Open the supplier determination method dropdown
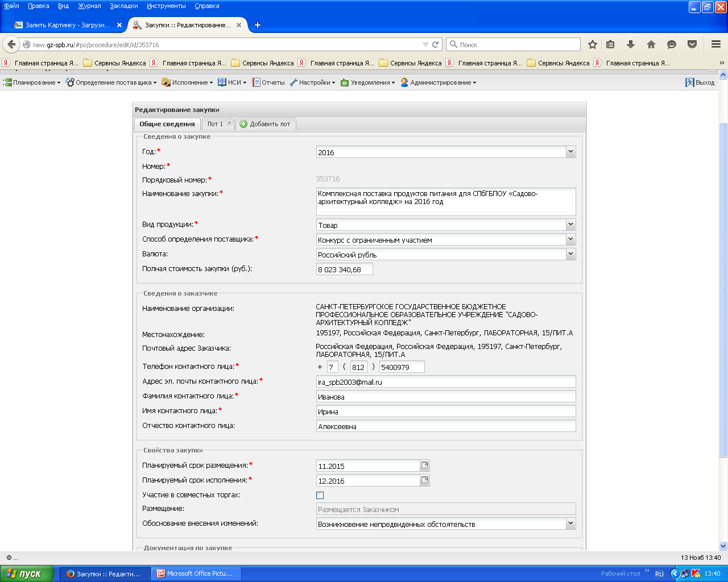728x582 pixels. coord(570,239)
